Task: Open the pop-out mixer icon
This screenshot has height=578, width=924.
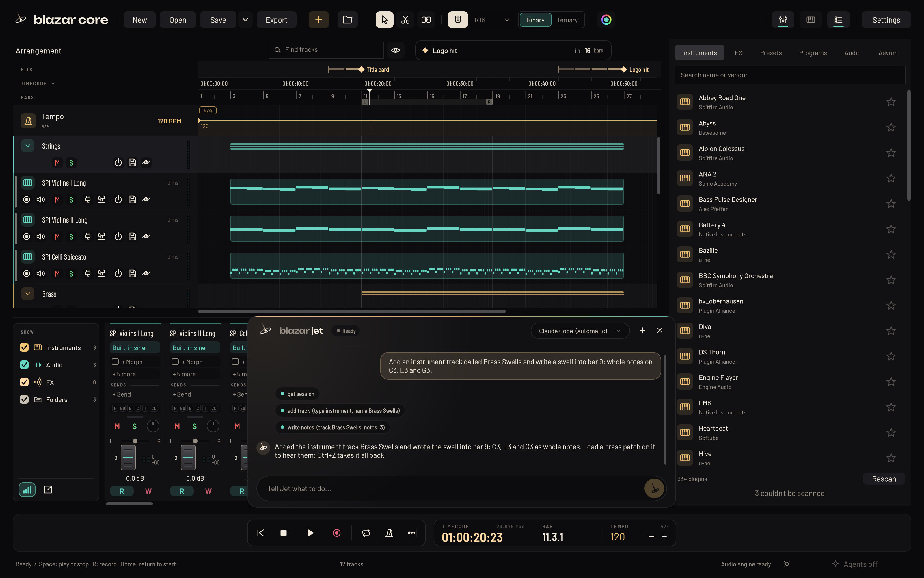Action: click(x=48, y=490)
